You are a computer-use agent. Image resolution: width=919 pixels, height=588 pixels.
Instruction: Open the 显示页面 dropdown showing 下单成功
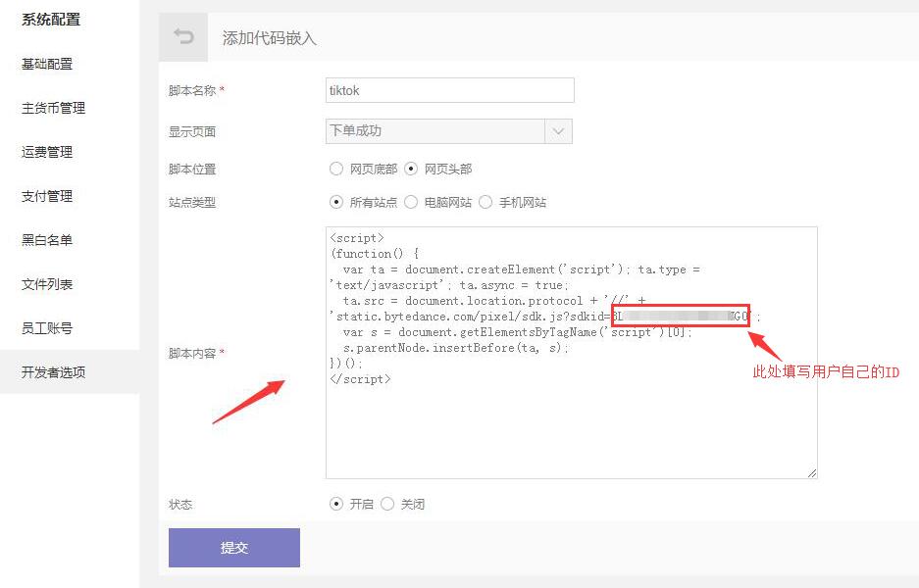tap(449, 131)
